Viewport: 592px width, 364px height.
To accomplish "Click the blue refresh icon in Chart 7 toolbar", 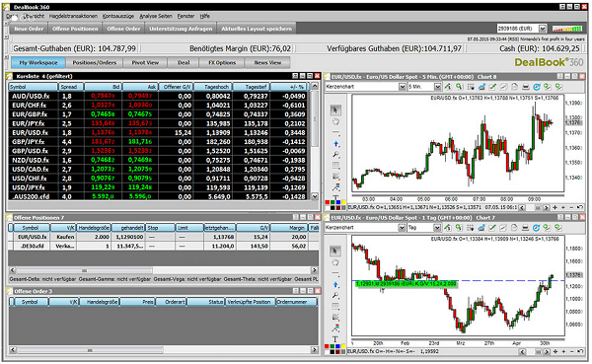I will (536, 228).
